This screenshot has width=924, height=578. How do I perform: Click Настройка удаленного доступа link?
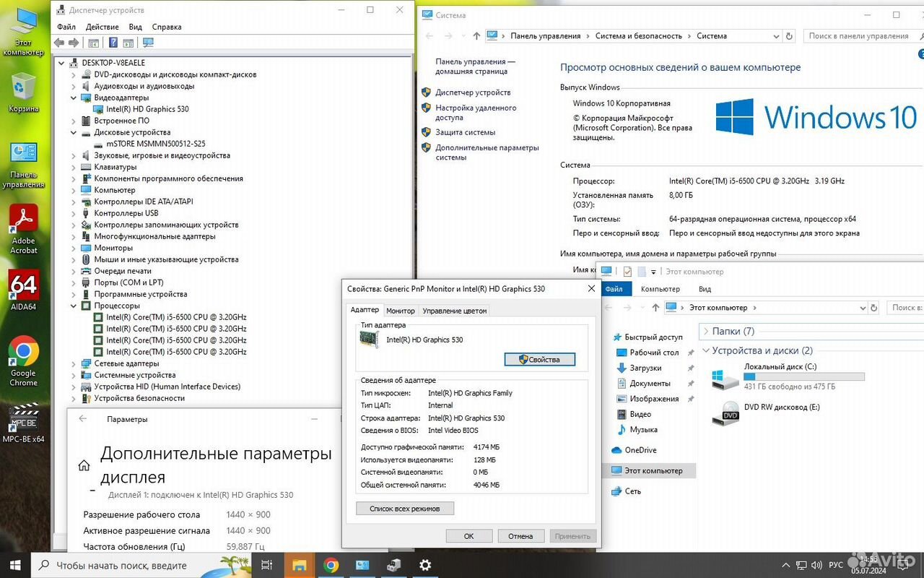476,113
